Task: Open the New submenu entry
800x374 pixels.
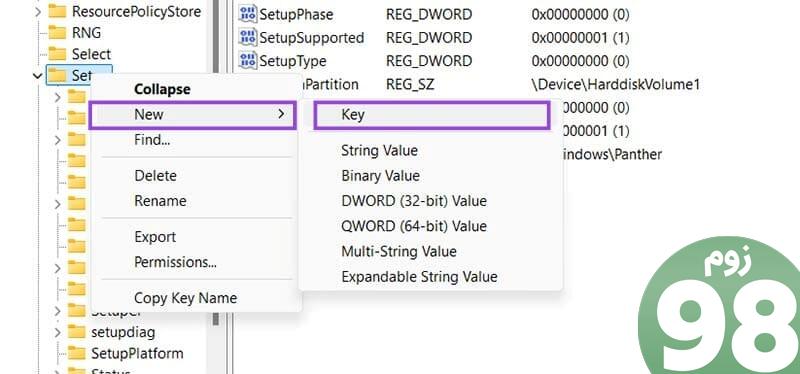Action: coord(192,115)
